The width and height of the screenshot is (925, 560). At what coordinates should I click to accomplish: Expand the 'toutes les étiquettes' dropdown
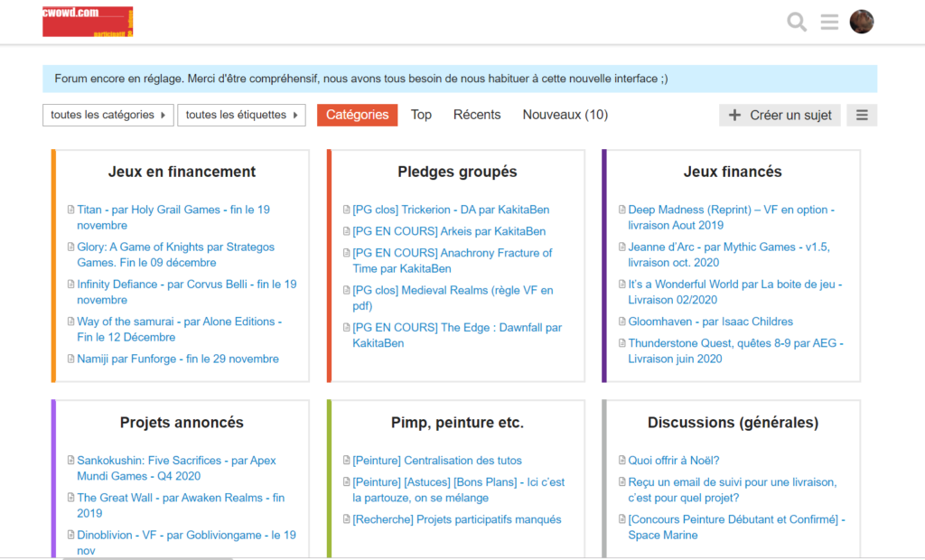pyautogui.click(x=241, y=115)
